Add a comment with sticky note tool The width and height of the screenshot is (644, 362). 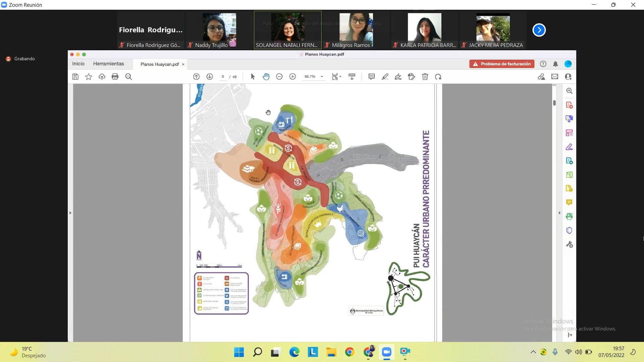(371, 77)
